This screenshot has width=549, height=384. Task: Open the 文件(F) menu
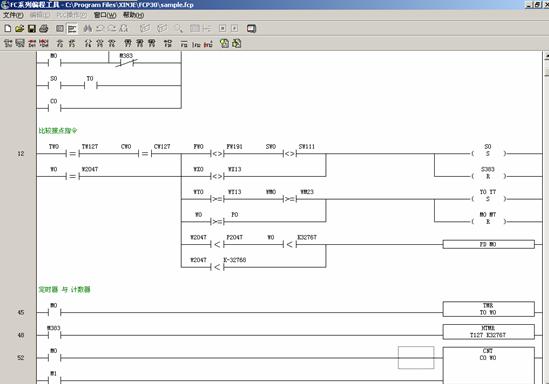[x=13, y=15]
